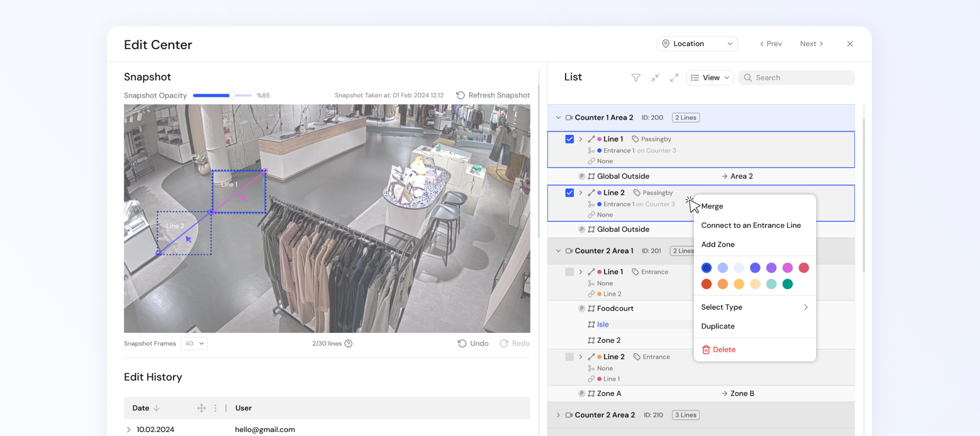Click the camera icon beside Counter 2 Area 1
This screenshot has width=980, height=436.
pyautogui.click(x=569, y=251)
